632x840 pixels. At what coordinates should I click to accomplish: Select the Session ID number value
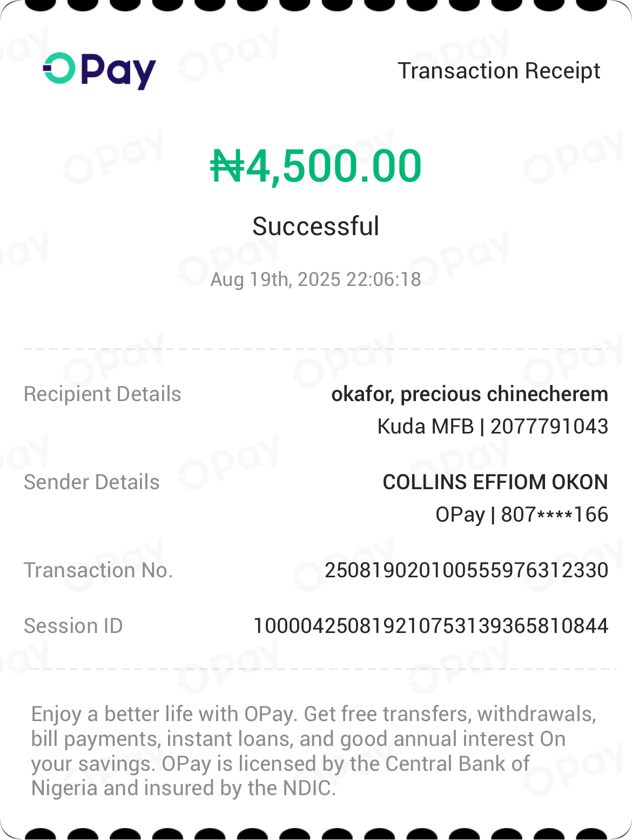431,626
